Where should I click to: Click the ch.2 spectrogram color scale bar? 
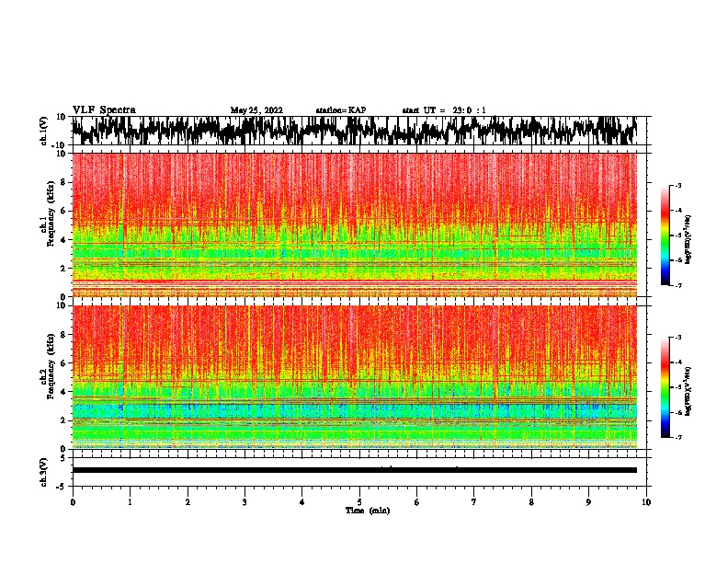click(x=665, y=387)
